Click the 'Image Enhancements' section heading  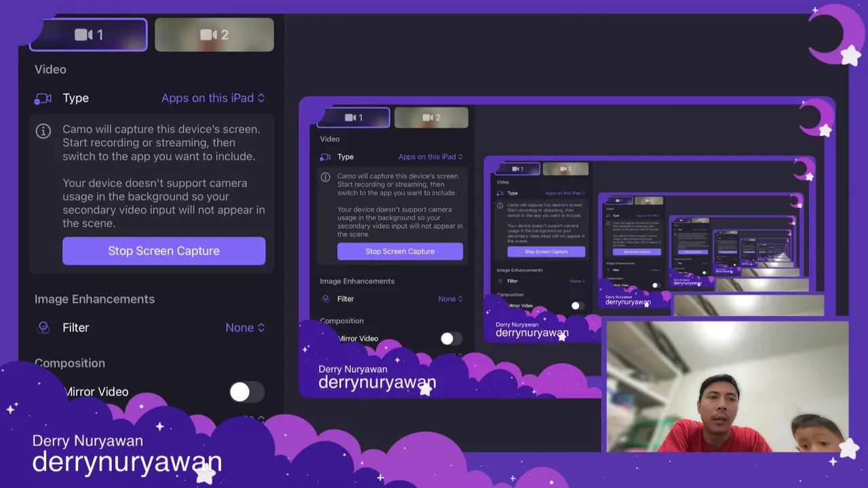click(x=94, y=299)
